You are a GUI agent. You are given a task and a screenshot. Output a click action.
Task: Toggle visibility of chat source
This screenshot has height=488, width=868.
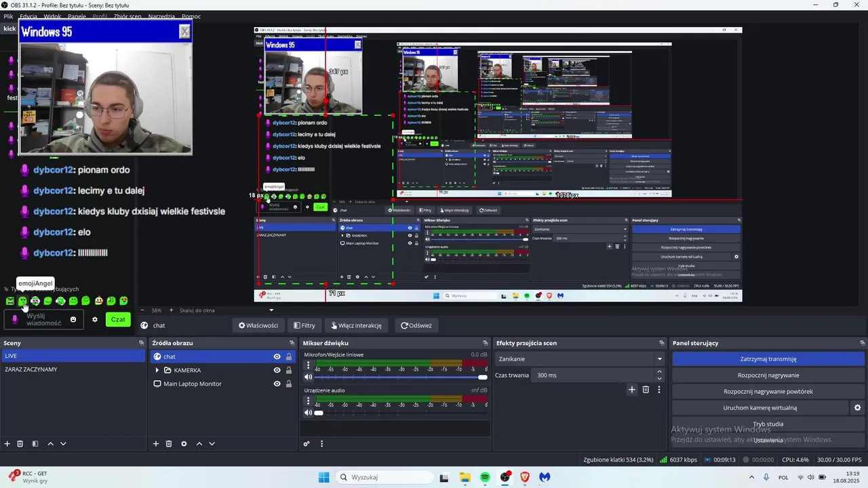click(277, 357)
